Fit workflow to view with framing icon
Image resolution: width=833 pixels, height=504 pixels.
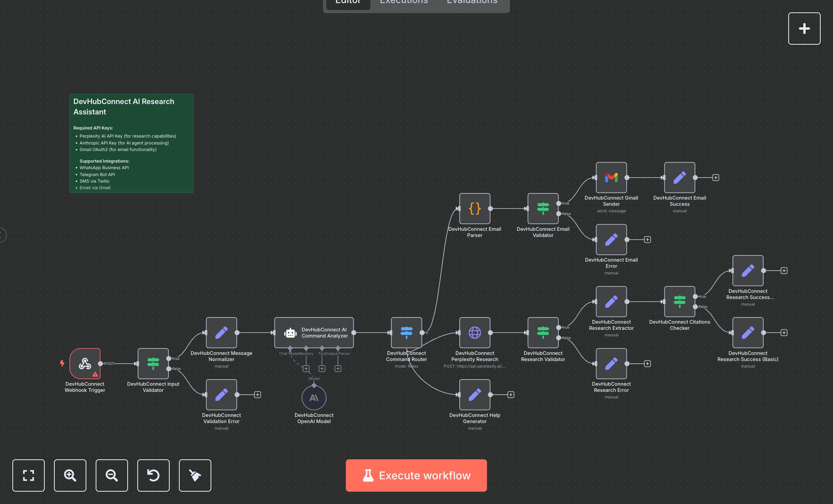click(x=29, y=475)
